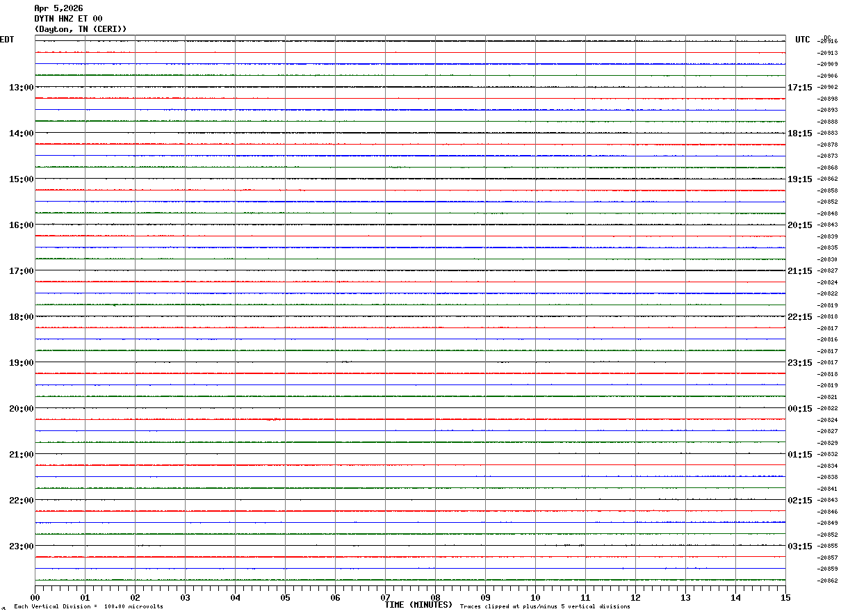841x616 pixels.
Task: Click the "18:15" UTC time label
Action: [x=799, y=133]
